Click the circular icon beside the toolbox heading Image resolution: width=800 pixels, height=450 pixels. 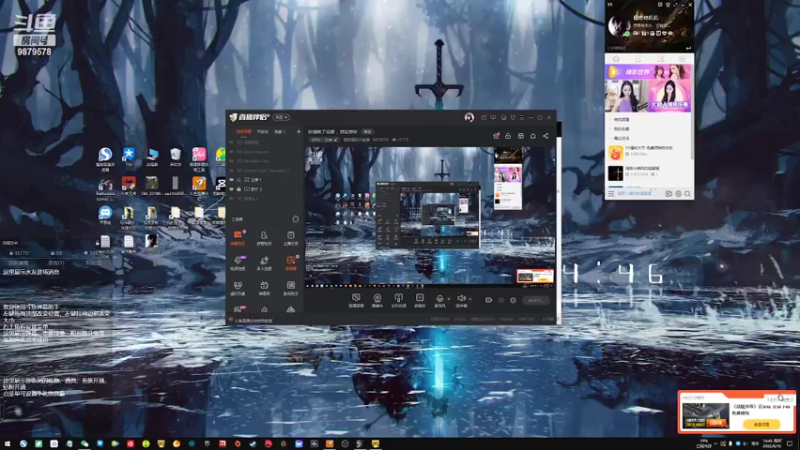point(295,219)
